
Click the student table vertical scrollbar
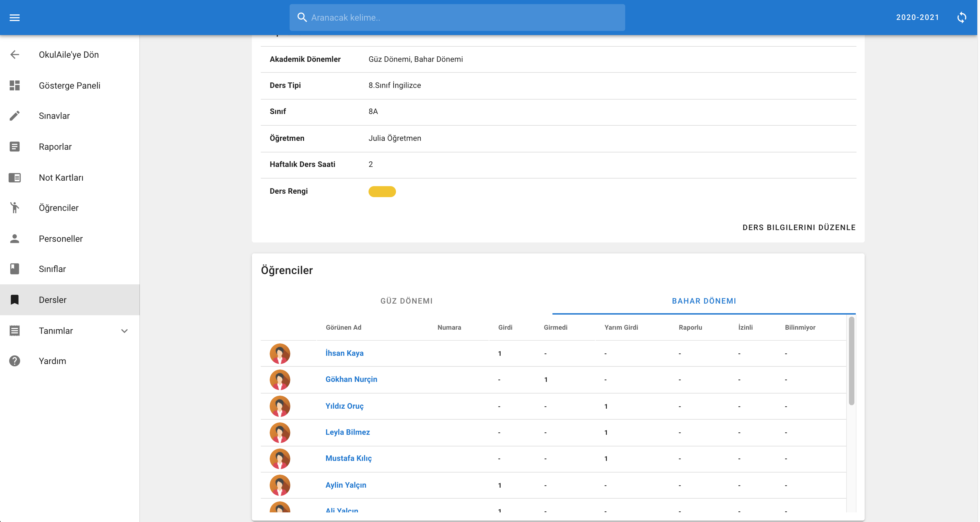[851, 361]
